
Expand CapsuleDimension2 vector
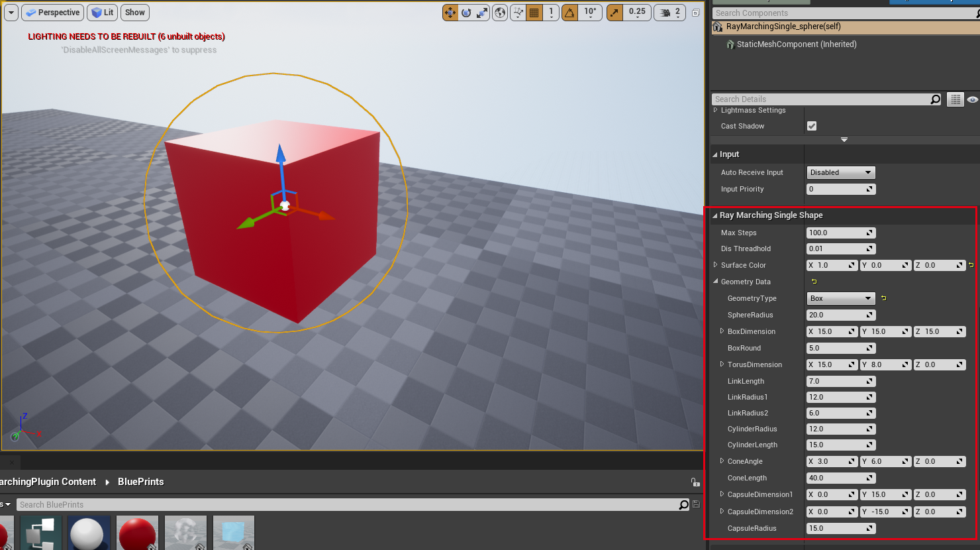point(722,512)
